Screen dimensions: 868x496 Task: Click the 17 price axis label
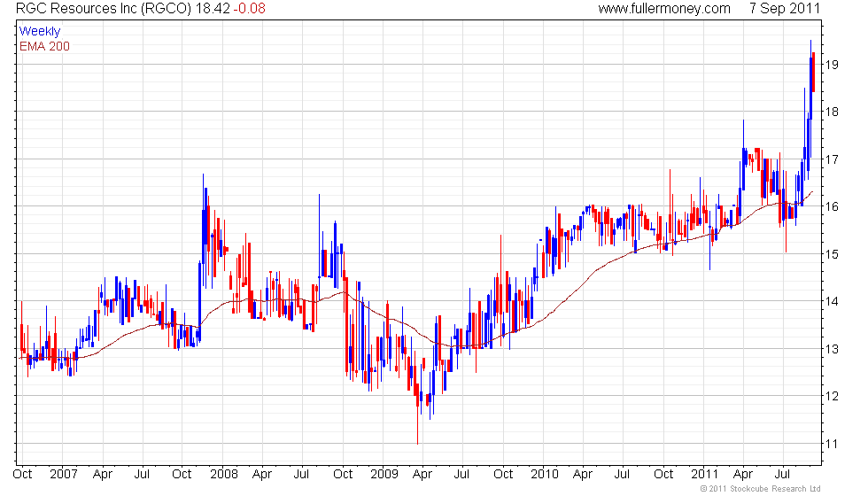[832, 159]
